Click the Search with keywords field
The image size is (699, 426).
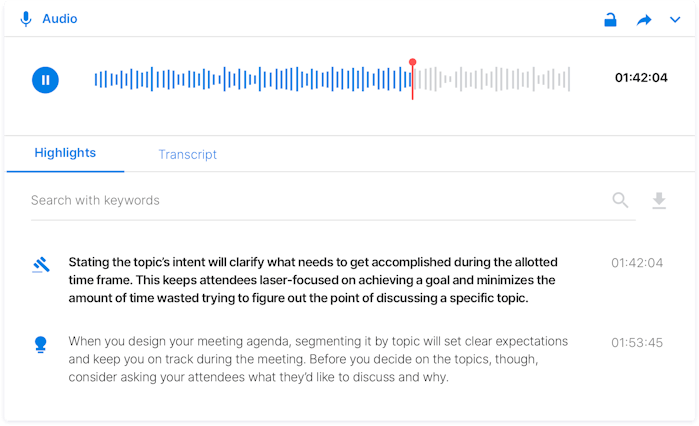point(320,200)
